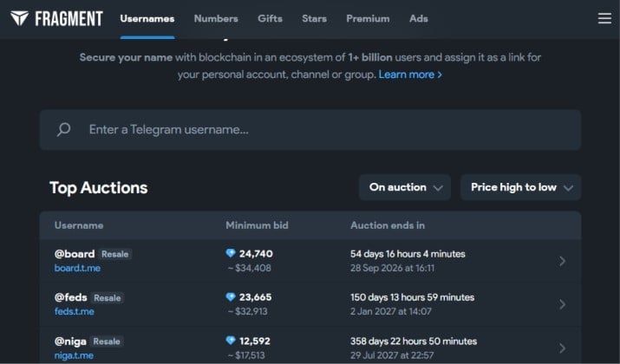Click the 150 days 13 hours 59 minutes text
Image resolution: width=620 pixels, height=364 pixels.
(413, 297)
